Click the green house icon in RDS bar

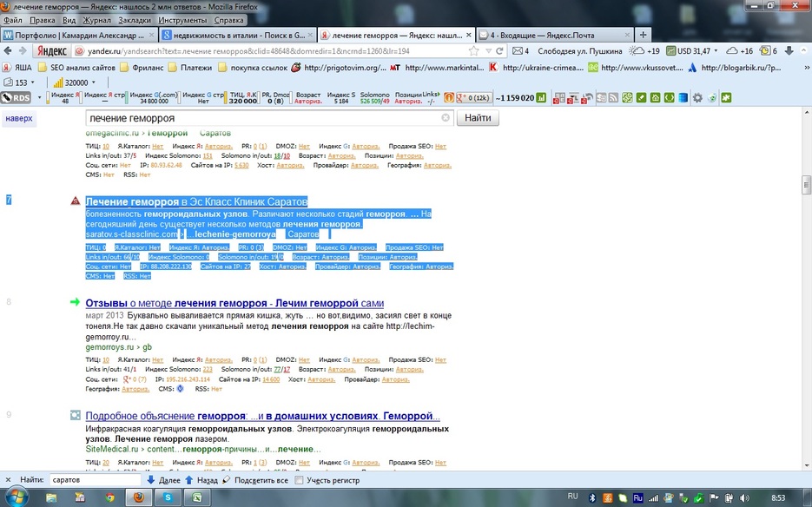[x=655, y=97]
